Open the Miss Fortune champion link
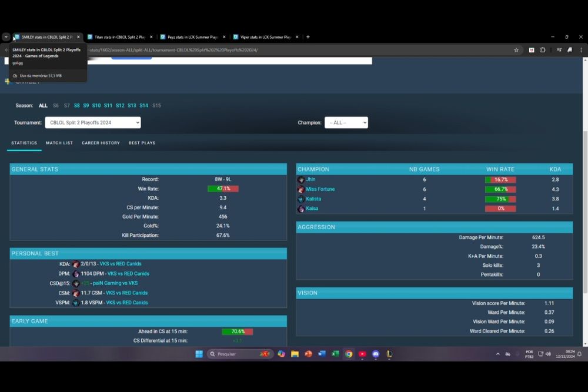Screen dimensions: 588x392 click(320, 189)
